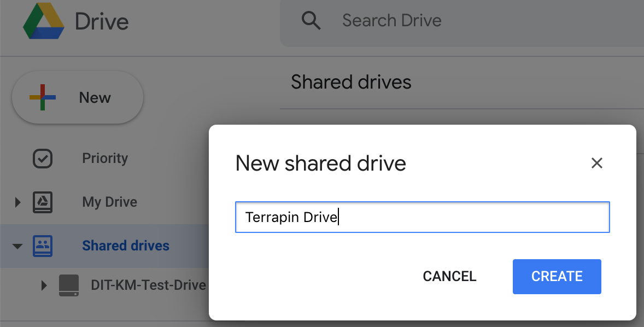Click the CANCEL button
Viewport: 644px width, 327px height.
pyautogui.click(x=449, y=277)
